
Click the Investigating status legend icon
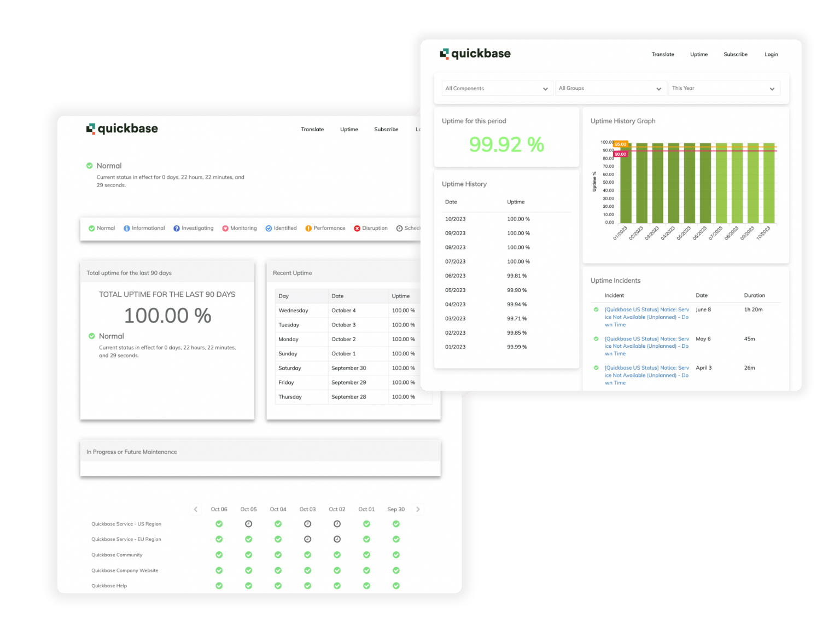tap(176, 228)
